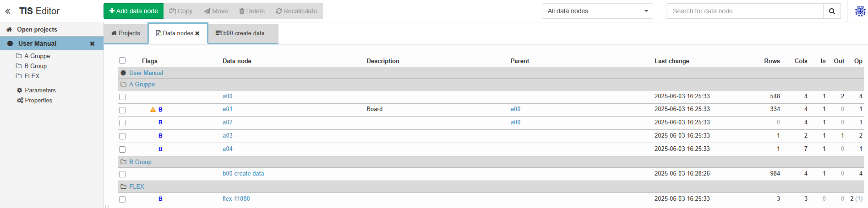Screen dimensions: 868x208
Task: Close the Data nodes tab via x
Action: pyautogui.click(x=197, y=33)
